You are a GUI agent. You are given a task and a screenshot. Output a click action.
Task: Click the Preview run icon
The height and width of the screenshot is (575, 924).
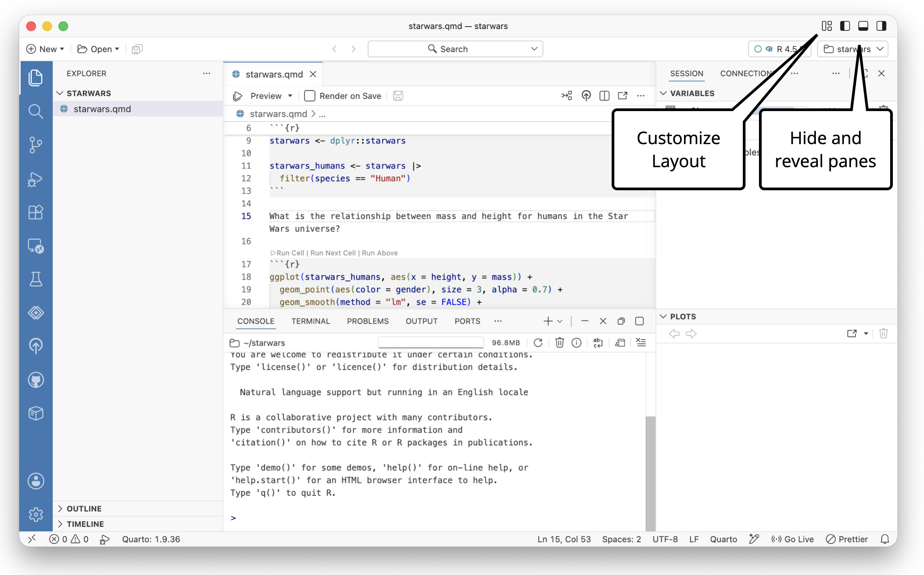(x=237, y=96)
